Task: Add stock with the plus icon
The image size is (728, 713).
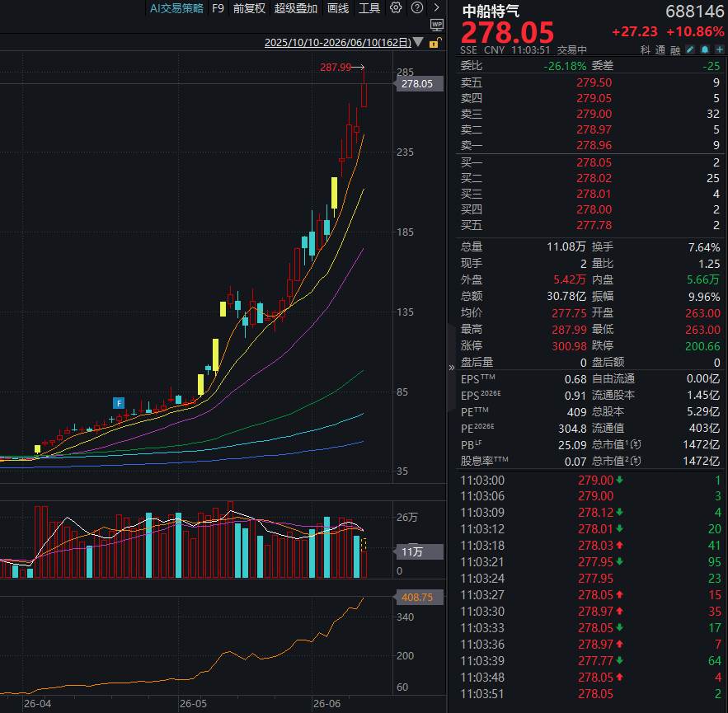Action: pos(719,49)
